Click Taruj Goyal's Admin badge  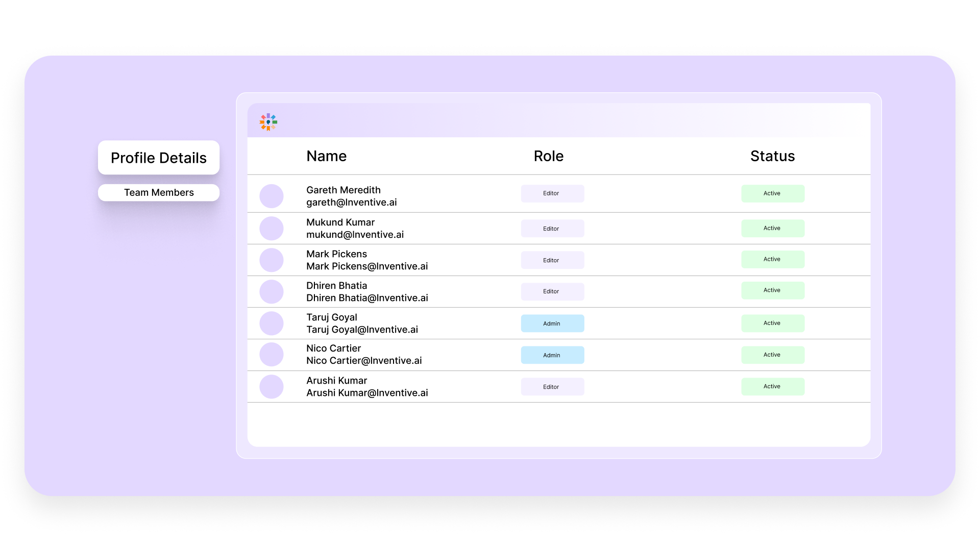pos(552,323)
